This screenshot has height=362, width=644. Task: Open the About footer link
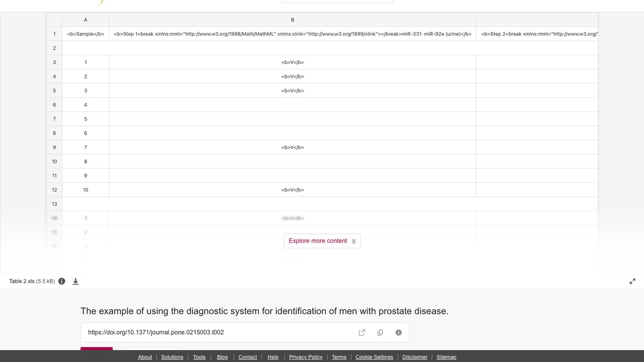145,357
